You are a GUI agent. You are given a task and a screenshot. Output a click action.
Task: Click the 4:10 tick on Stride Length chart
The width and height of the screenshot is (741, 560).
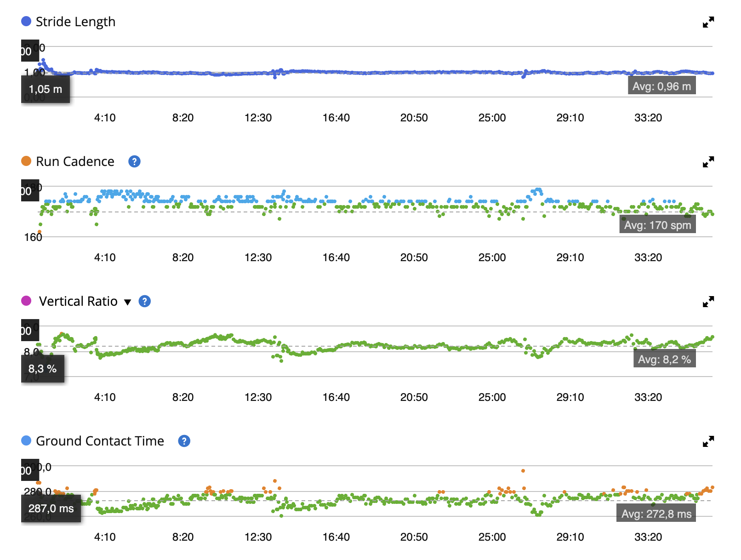pyautogui.click(x=105, y=118)
